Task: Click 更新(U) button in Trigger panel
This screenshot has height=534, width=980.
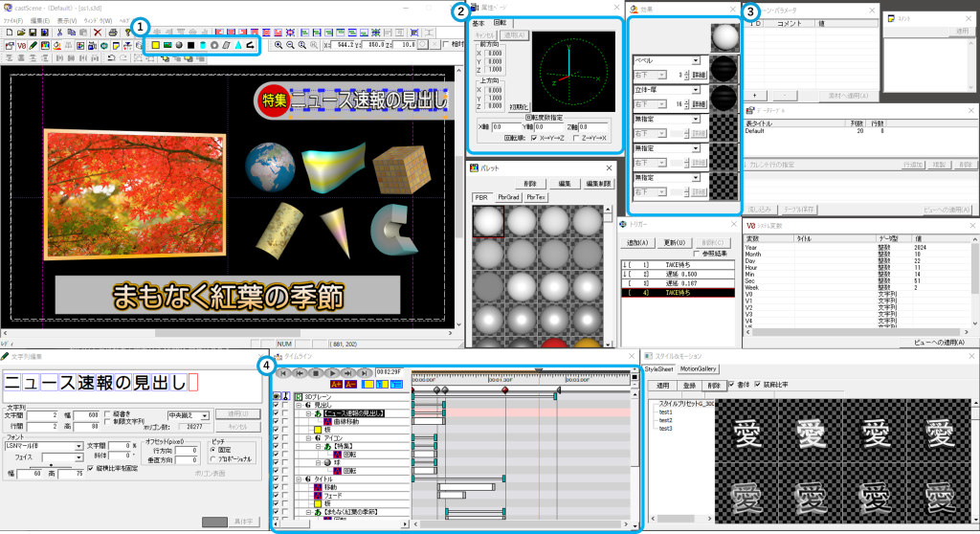Action: pyautogui.click(x=675, y=243)
